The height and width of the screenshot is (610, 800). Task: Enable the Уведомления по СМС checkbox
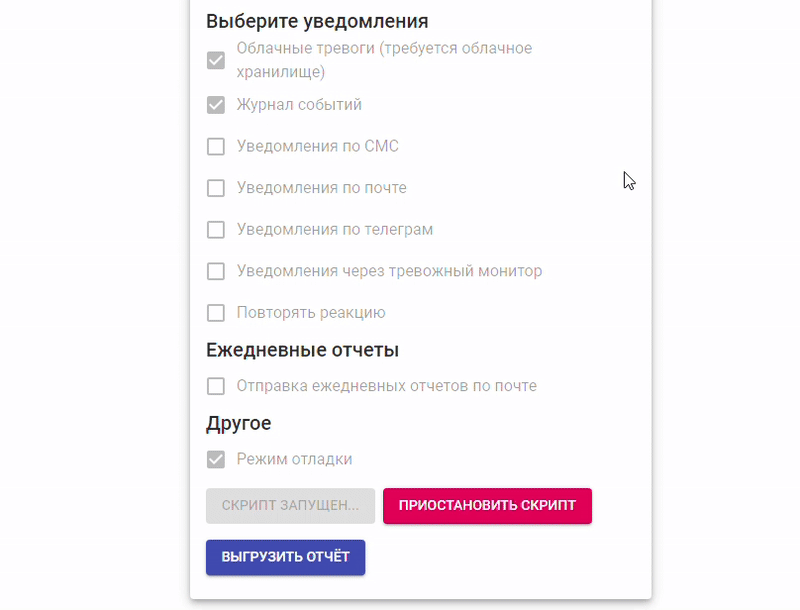pyautogui.click(x=215, y=147)
